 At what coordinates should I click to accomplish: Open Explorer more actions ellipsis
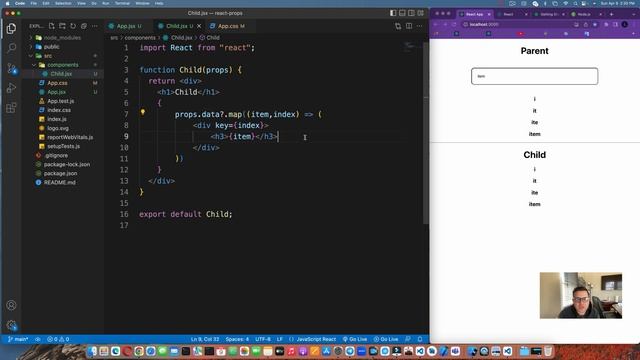click(95, 26)
